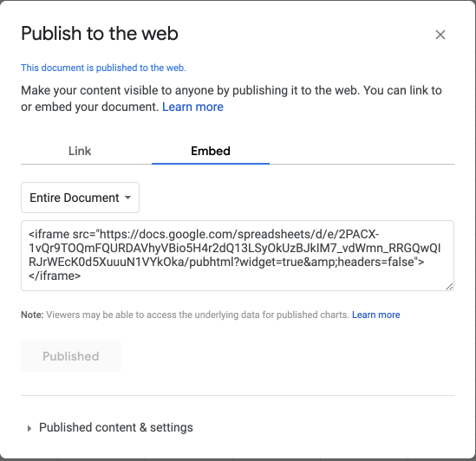Click the docs.google.com URL line in code
Screen dimensions: 476x461
point(204,234)
